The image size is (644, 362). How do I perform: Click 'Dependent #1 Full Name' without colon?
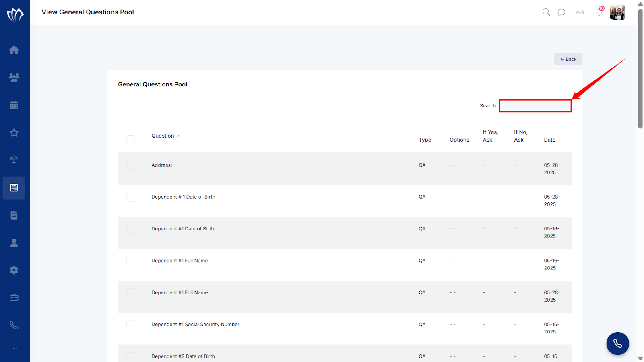pyautogui.click(x=180, y=261)
